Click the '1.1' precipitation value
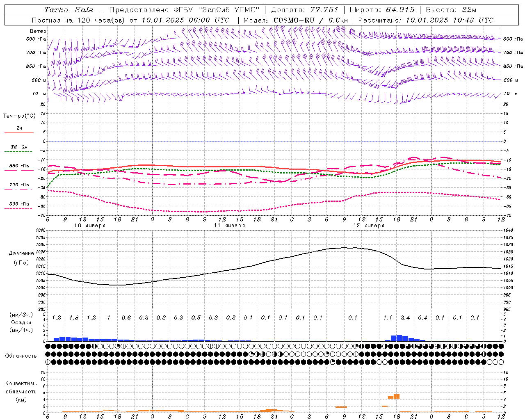525x420 pixels. [388, 318]
